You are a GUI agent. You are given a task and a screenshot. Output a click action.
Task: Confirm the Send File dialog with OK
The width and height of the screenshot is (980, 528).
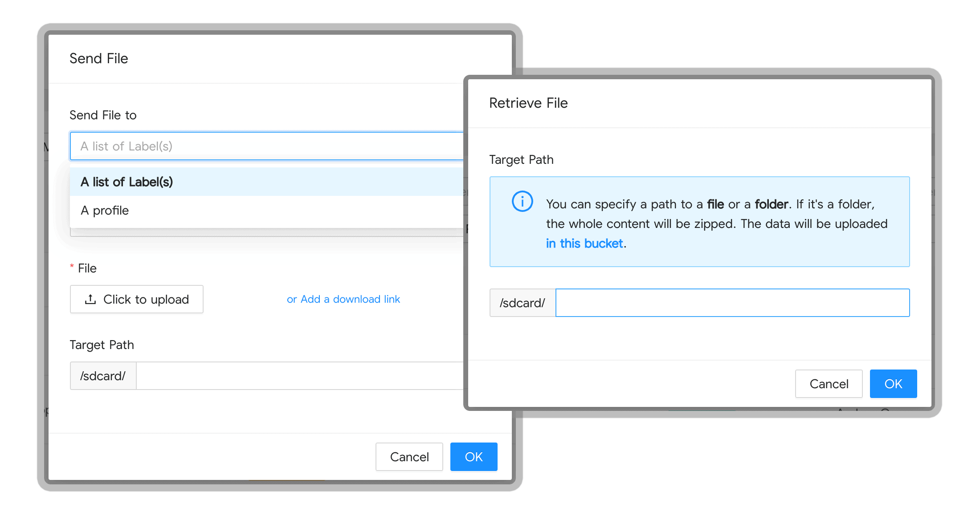coord(474,456)
